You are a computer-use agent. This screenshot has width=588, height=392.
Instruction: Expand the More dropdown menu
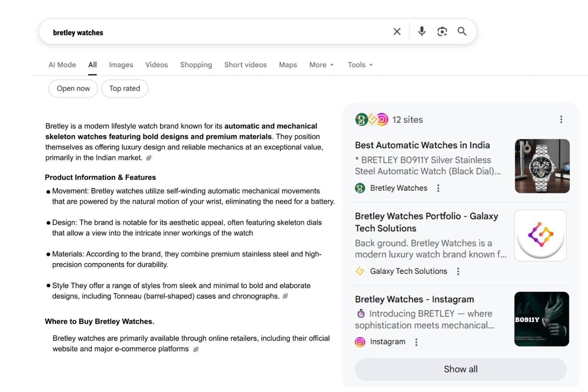[x=321, y=65]
